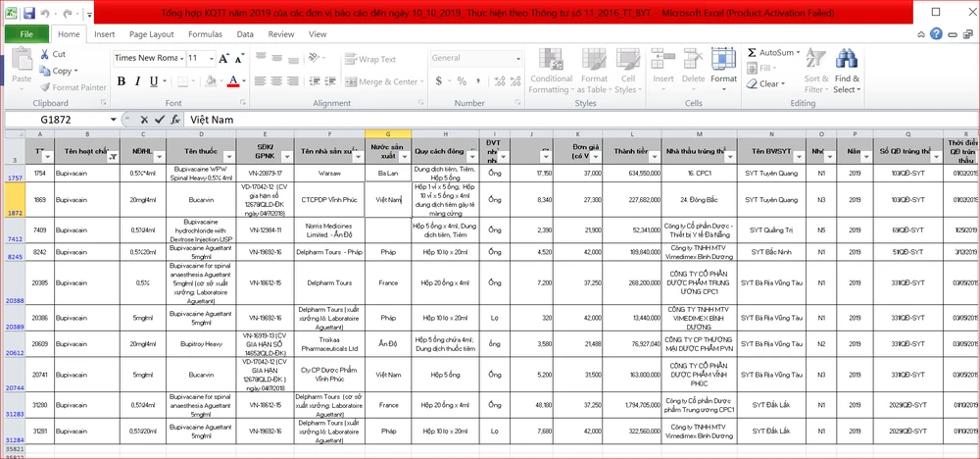Open the Formulas ribbon tab
Screen dimensions: 980x459
(x=205, y=33)
